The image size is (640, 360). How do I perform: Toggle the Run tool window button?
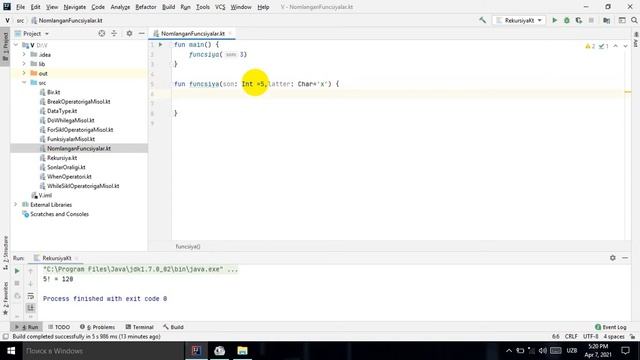26,327
